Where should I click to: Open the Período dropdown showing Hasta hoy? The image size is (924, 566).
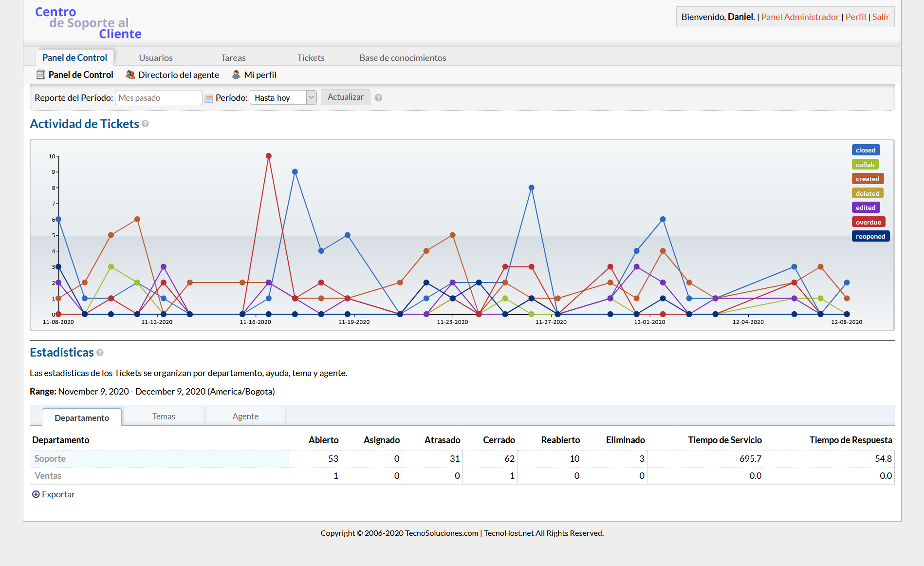[283, 97]
